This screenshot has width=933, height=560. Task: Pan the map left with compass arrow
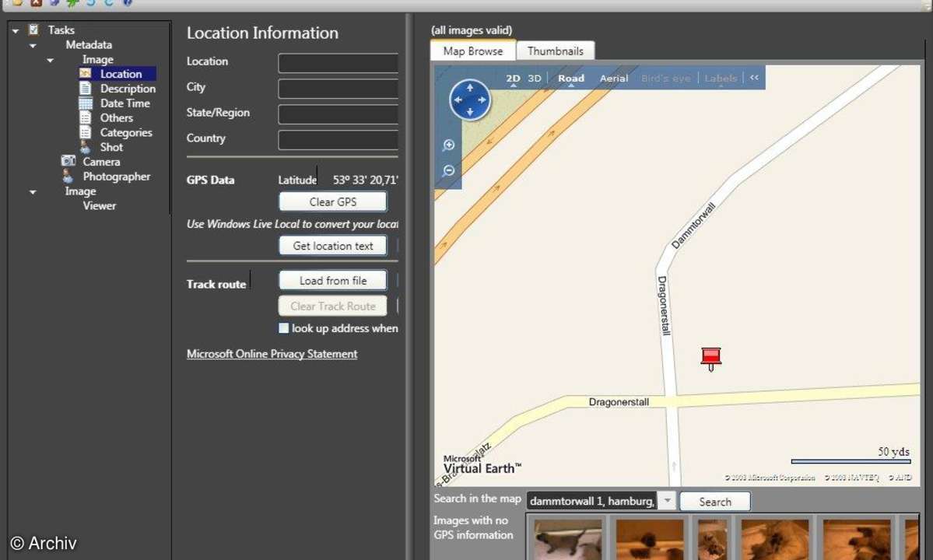458,100
